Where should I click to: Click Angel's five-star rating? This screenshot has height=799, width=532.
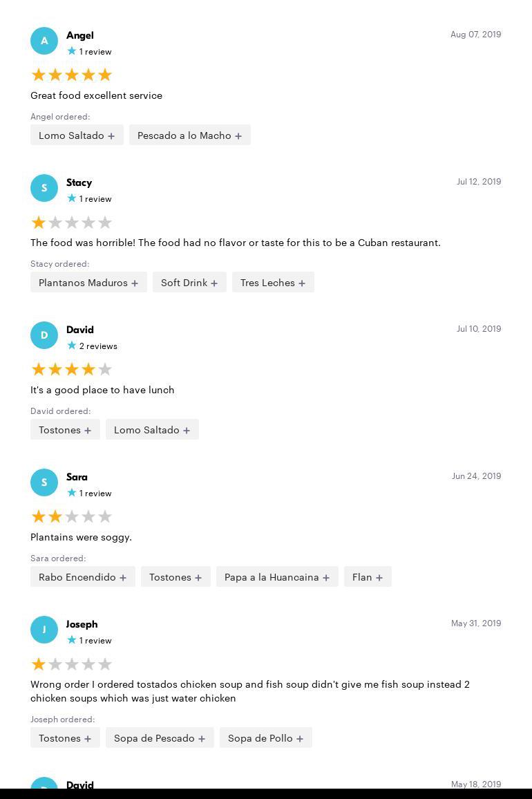point(72,75)
